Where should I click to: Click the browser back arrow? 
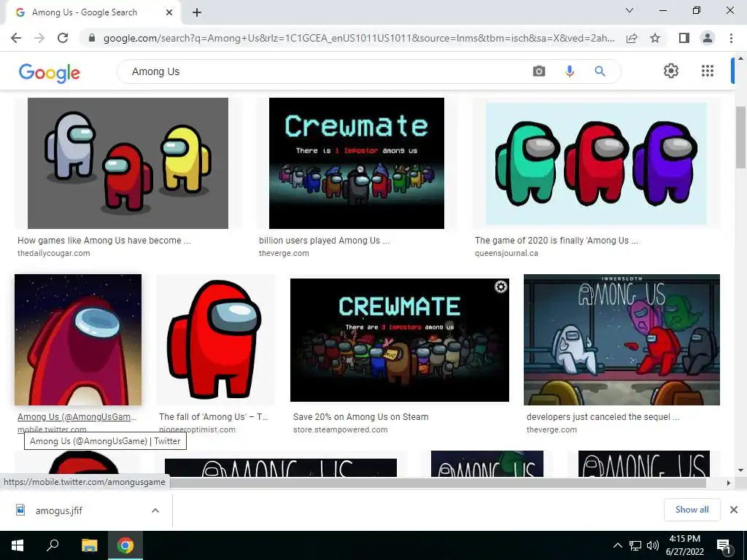16,38
